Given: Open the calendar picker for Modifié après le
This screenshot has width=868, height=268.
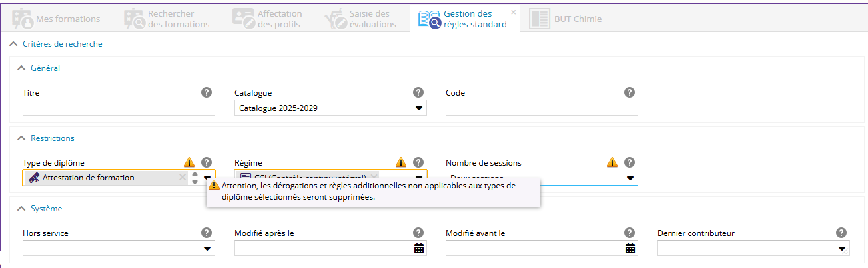Looking at the screenshot, I should pyautogui.click(x=419, y=248).
